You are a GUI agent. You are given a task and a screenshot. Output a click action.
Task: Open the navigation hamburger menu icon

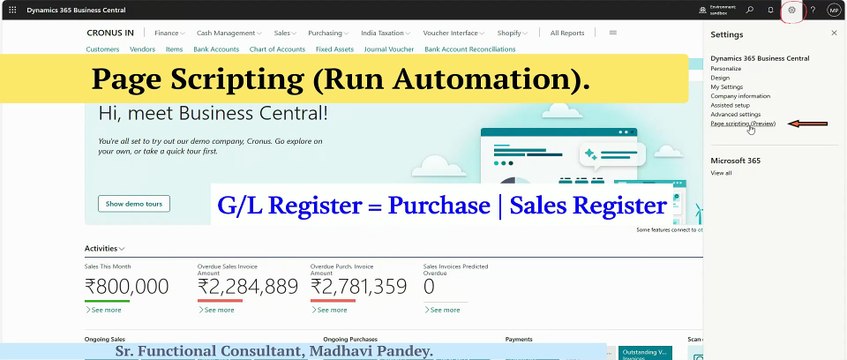613,32
